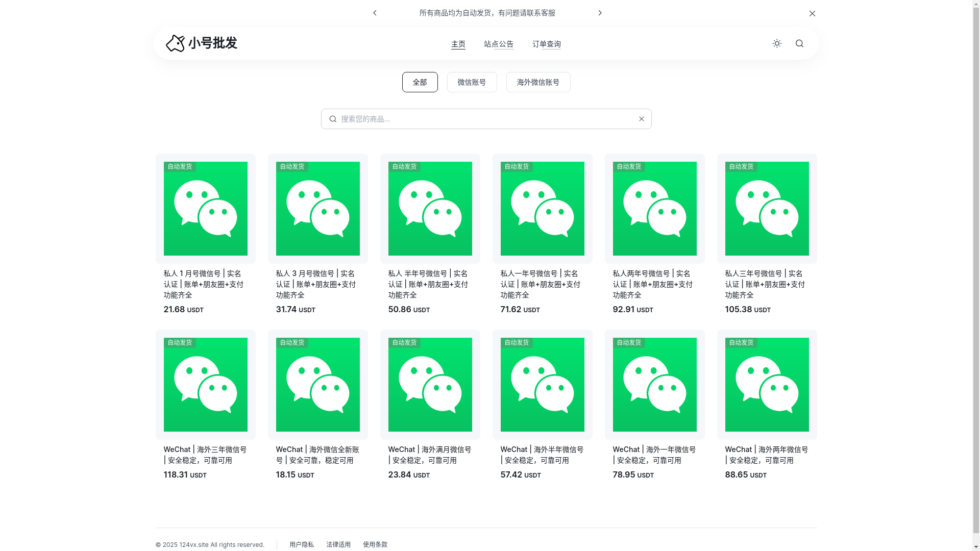980x551 pixels.
Task: Click the 18.15 USDT price
Action: point(295,475)
